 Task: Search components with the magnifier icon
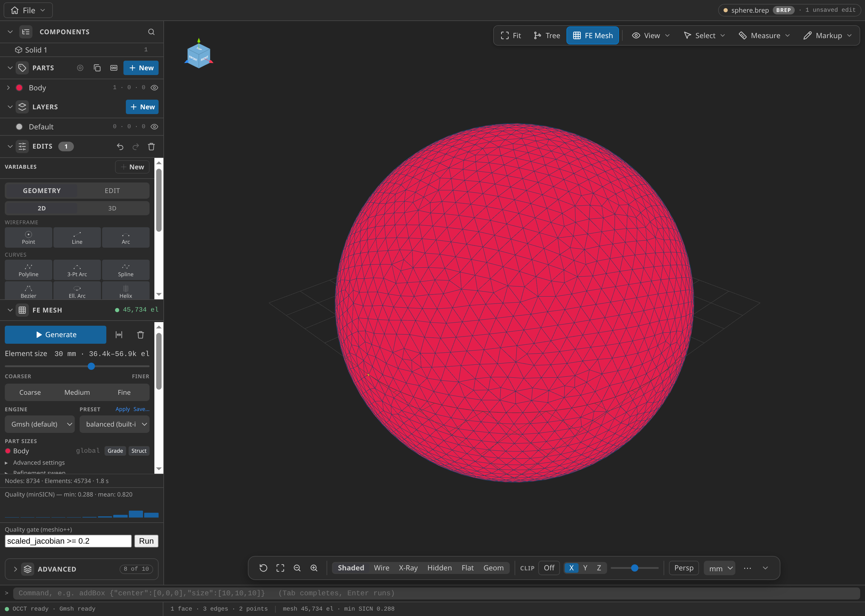pos(151,32)
